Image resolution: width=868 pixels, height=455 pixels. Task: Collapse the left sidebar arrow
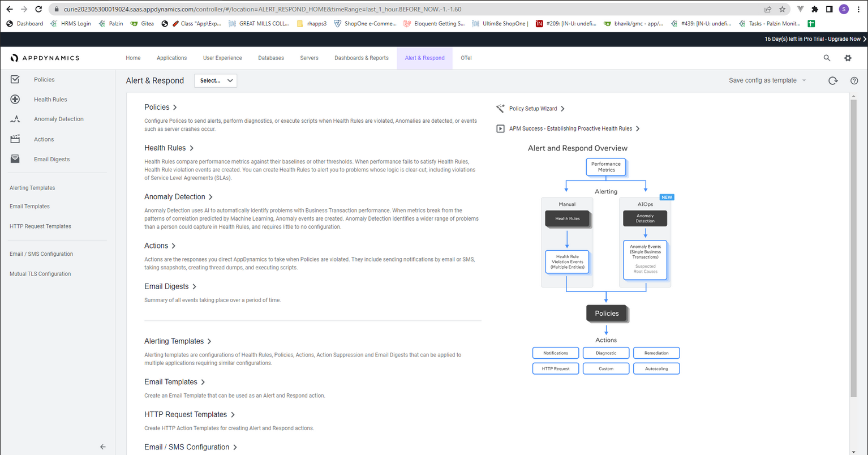tap(102, 447)
